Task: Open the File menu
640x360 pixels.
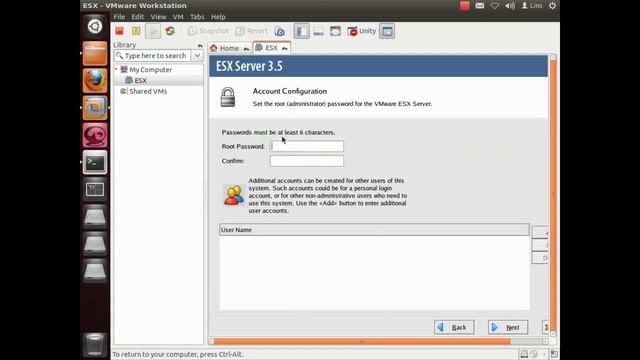Action: coord(119,17)
